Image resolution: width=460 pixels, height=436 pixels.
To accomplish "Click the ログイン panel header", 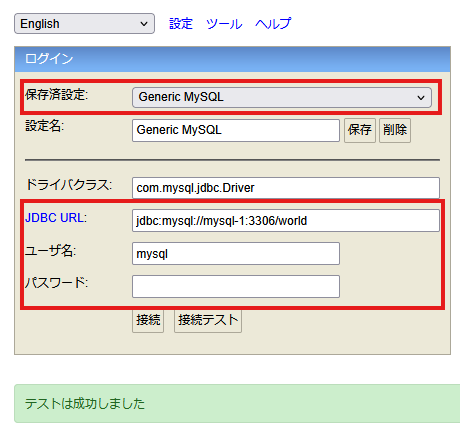I will pos(232,59).
